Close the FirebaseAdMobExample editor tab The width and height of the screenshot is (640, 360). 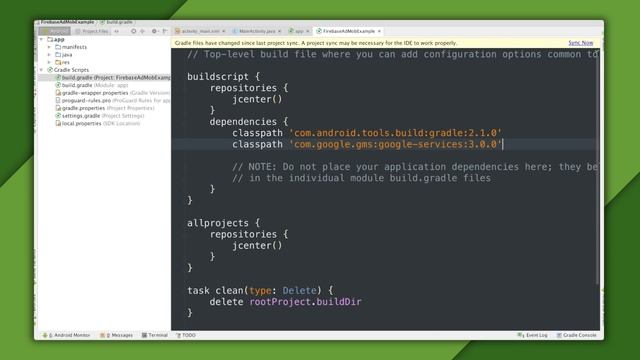point(379,31)
